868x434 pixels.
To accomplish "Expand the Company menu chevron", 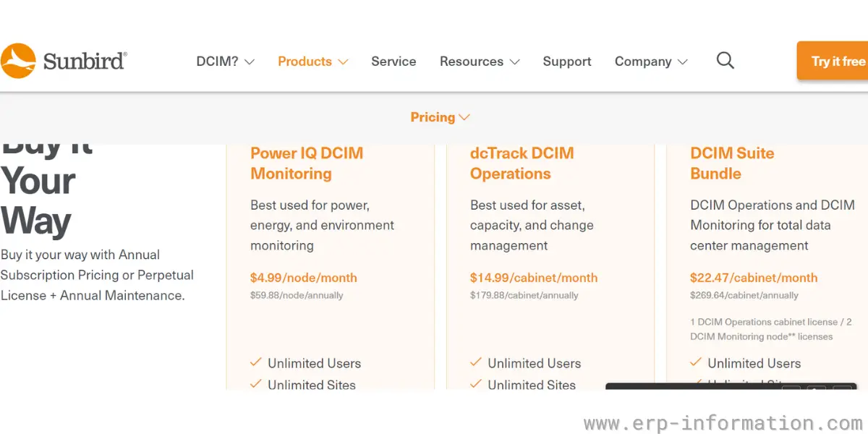I will (682, 62).
